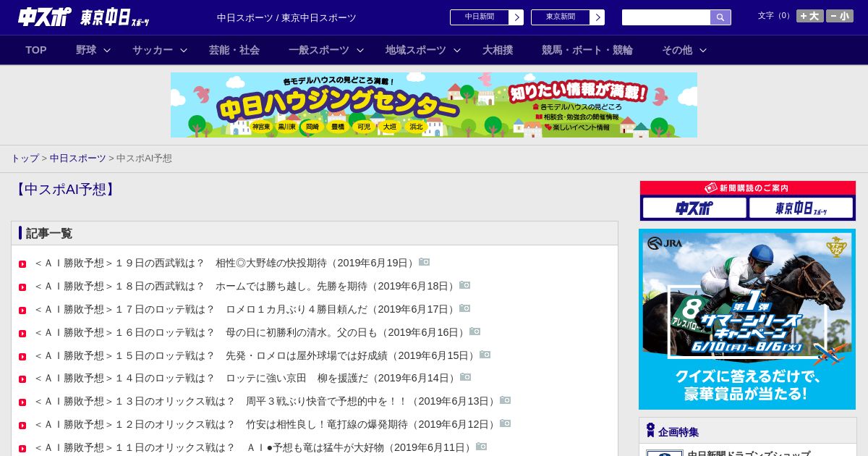
Task: Open the 芸能・社会 menu item
Action: [234, 50]
